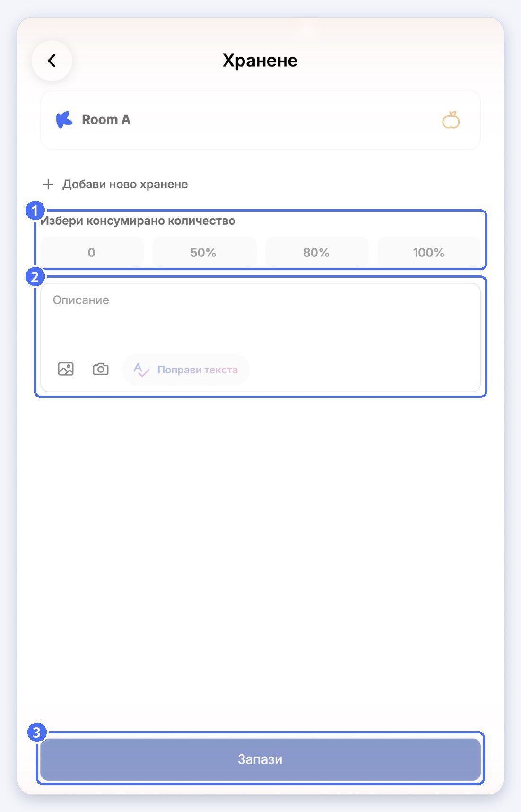Click annotation marker number 3
Viewport: 521px width, 812px height.
(x=37, y=733)
